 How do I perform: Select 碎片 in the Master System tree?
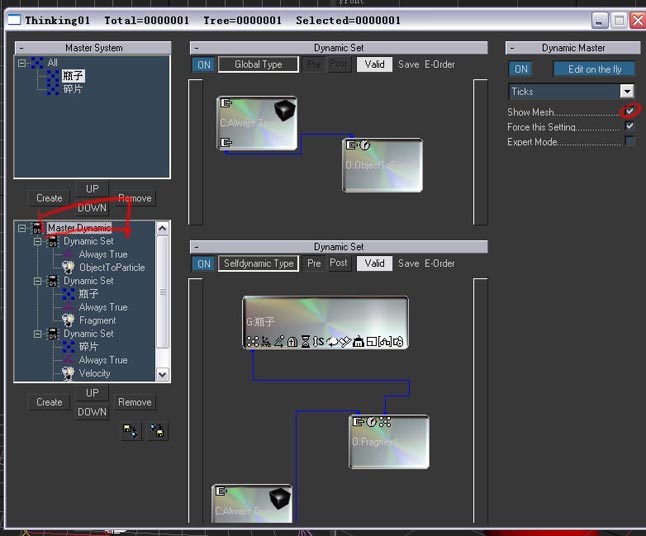pyautogui.click(x=73, y=89)
